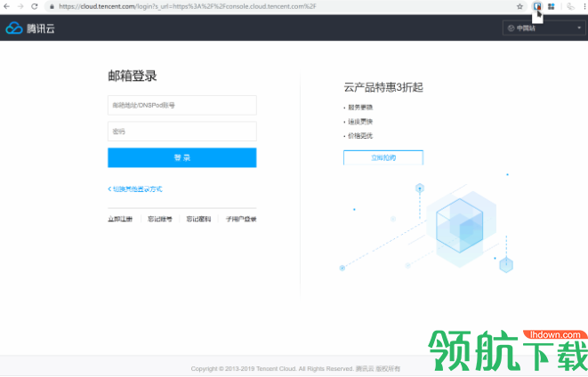Open the 忘记密码 forgot password link
Viewport: 588px width, 377px height.
click(198, 219)
